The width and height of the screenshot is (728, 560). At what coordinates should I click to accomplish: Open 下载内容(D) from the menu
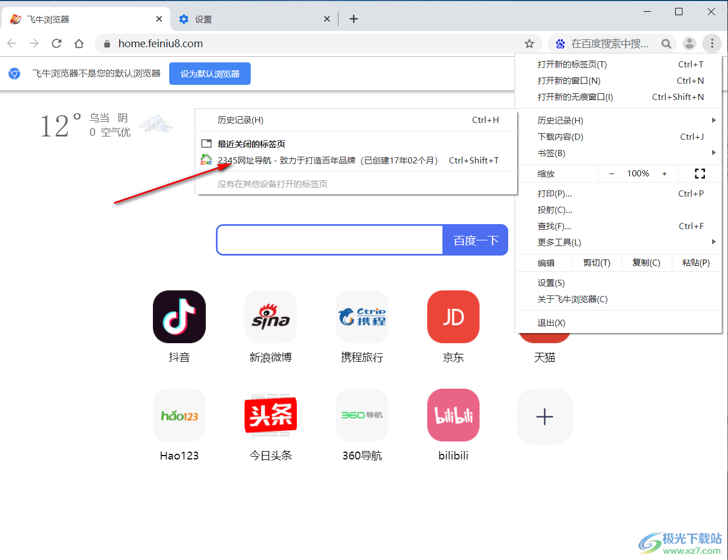tap(618, 136)
